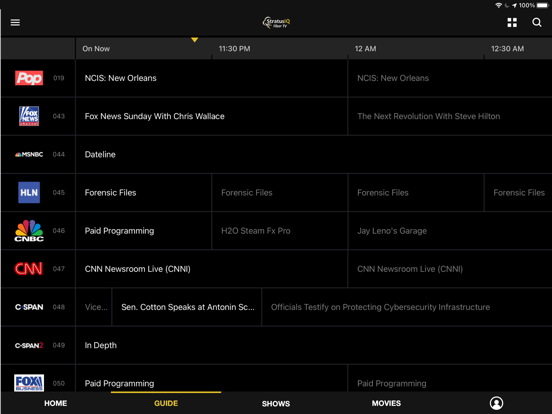This screenshot has height=414, width=552.
Task: Open Dateline on MSNBC
Action: (x=314, y=154)
